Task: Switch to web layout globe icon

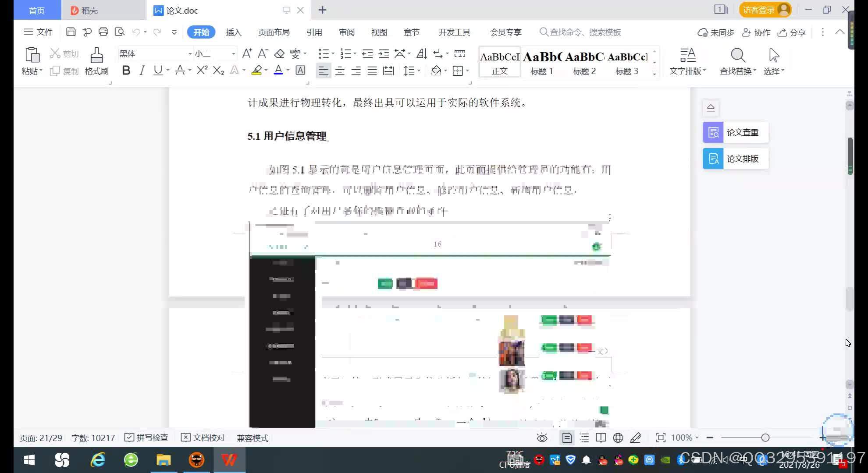Action: [618, 438]
